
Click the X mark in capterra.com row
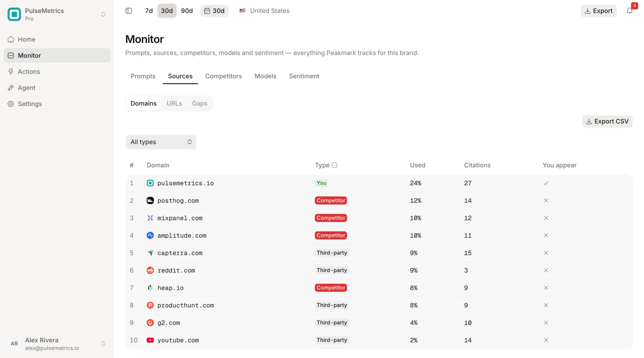tap(546, 253)
